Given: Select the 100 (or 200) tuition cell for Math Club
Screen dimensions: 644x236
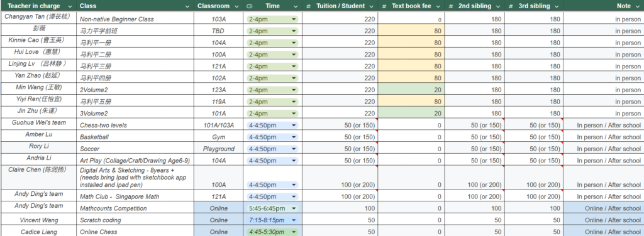Looking at the screenshot, I should tap(340, 195).
